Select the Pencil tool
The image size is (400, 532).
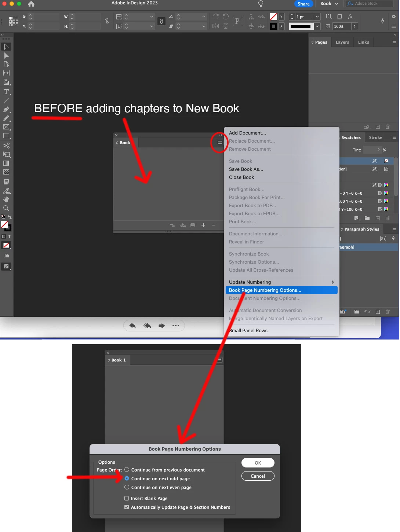(x=6, y=118)
